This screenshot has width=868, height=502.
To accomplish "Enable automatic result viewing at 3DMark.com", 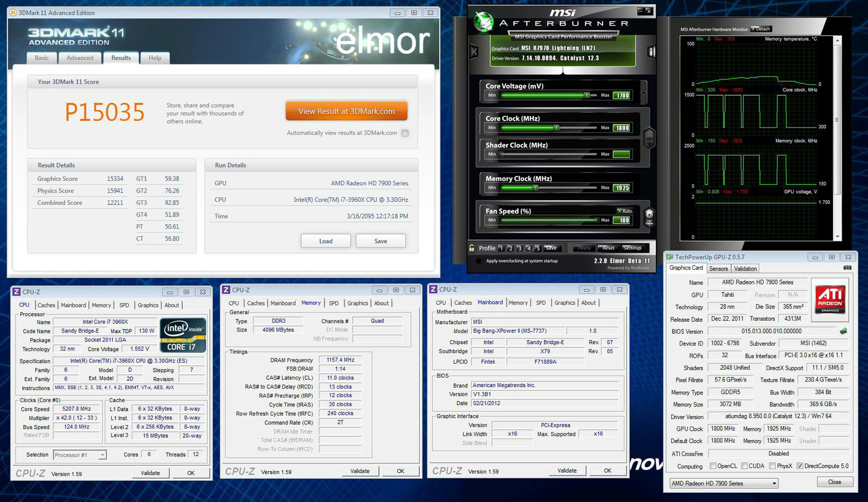I will tap(405, 133).
